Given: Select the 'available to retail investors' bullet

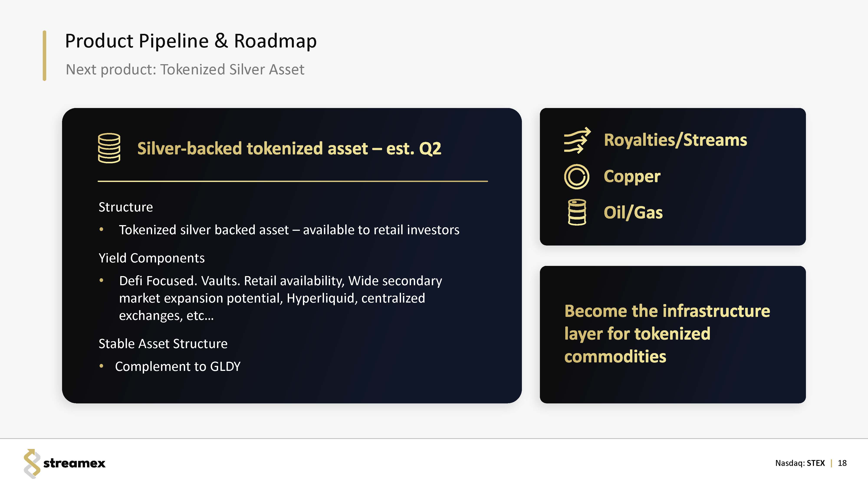Looking at the screenshot, I should point(289,230).
